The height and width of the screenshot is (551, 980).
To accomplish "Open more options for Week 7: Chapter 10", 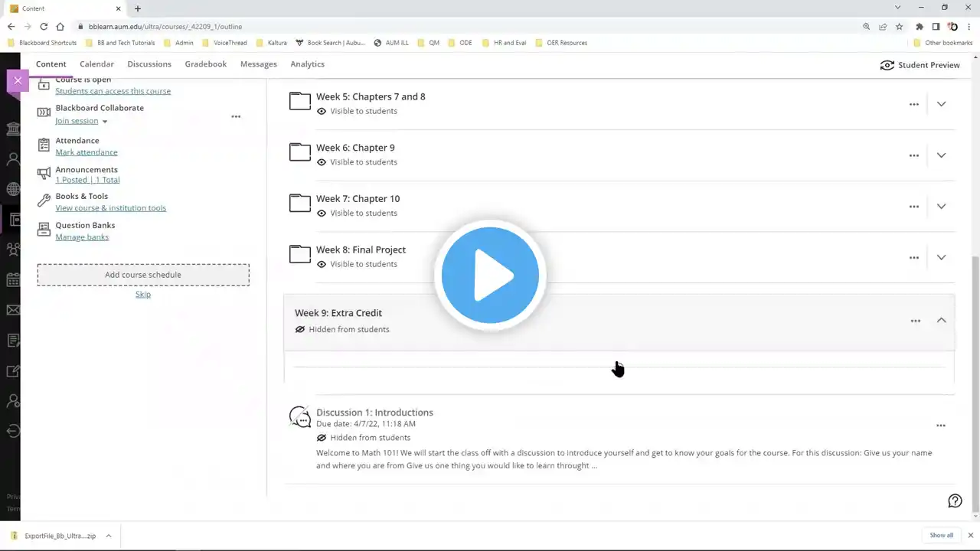I will 913,207.
